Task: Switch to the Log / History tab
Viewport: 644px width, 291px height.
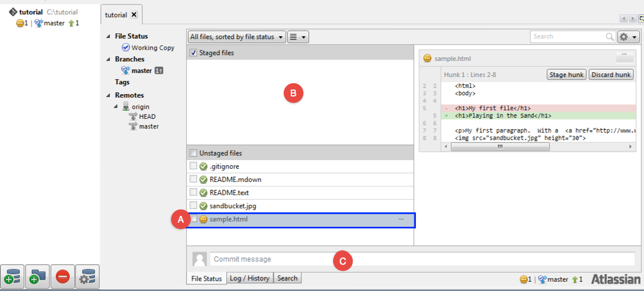Action: (x=250, y=278)
